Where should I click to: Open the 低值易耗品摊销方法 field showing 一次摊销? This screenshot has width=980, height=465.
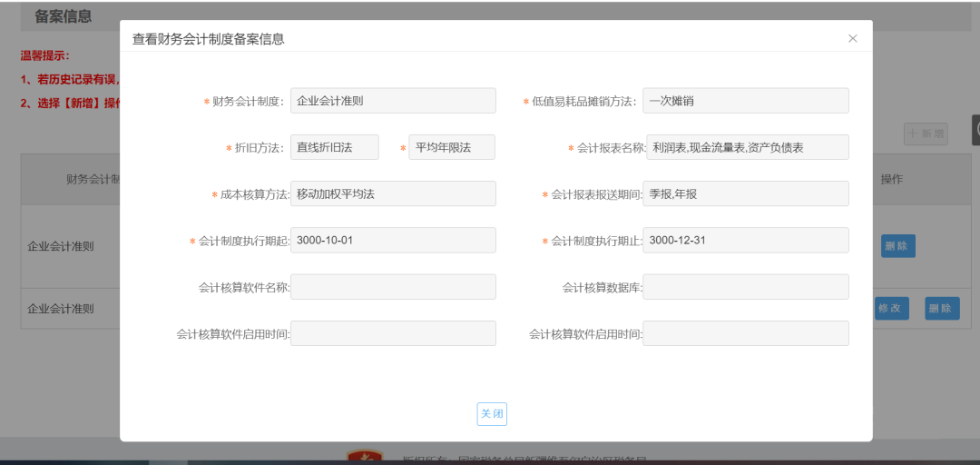coord(745,101)
